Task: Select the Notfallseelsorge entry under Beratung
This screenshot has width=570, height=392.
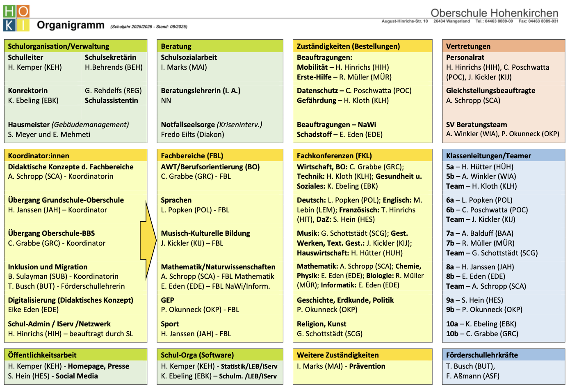Action: (211, 125)
